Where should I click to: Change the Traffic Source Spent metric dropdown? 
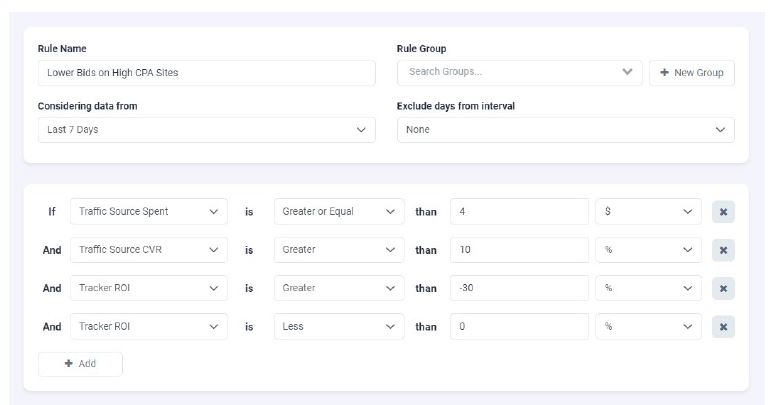148,212
